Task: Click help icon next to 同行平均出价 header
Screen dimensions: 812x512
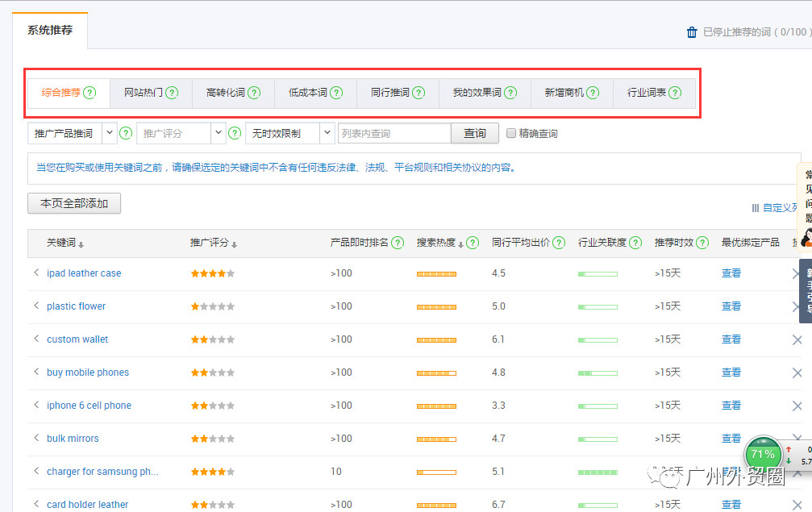Action: tap(559, 243)
